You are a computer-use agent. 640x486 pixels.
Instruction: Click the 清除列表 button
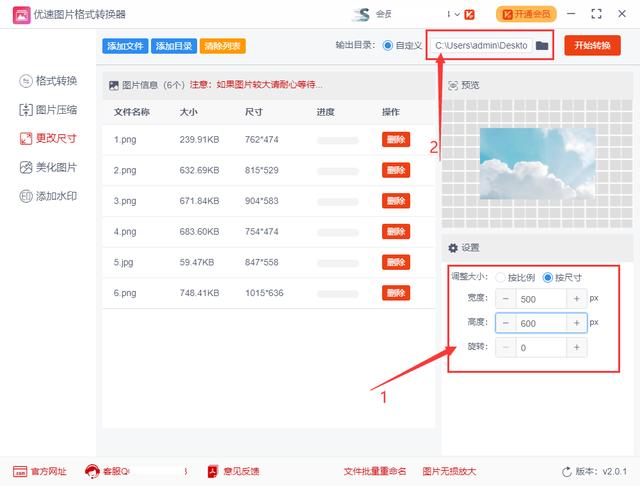(x=222, y=46)
